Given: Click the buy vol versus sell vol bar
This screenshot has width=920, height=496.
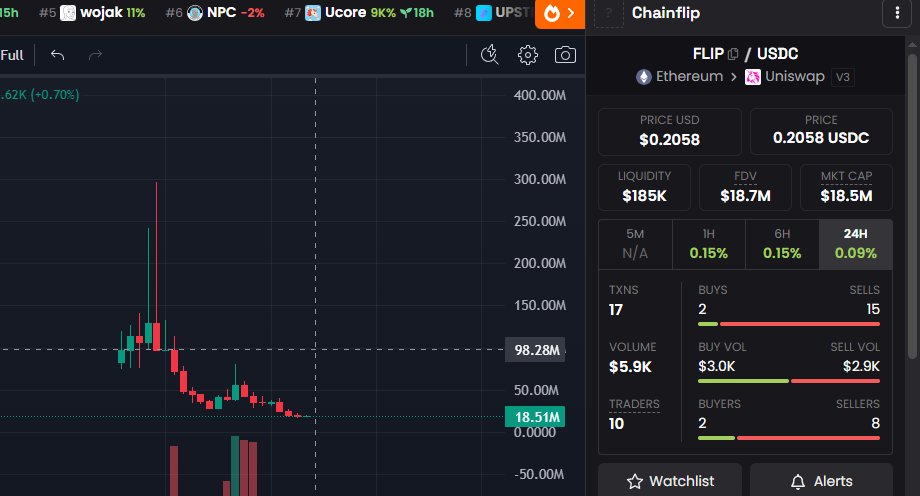Looking at the screenshot, I should point(789,381).
